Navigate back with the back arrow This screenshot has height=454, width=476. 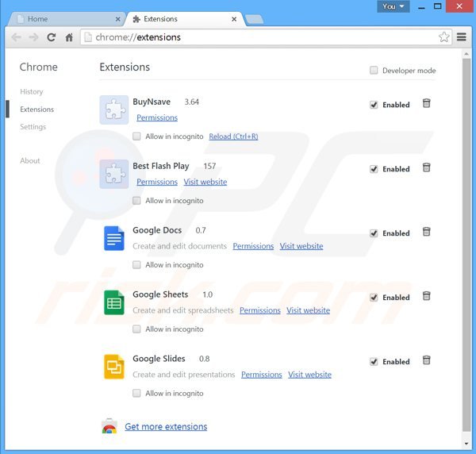pos(16,37)
